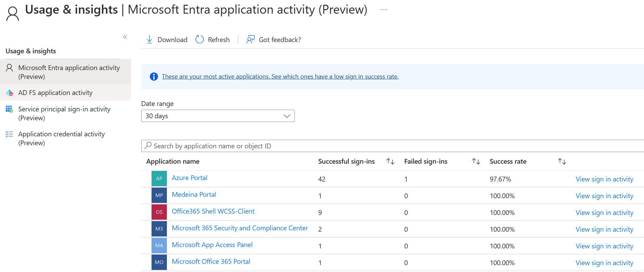The height and width of the screenshot is (272, 644).
Task: Open Microsoft App Access Panel link
Action: click(212, 245)
